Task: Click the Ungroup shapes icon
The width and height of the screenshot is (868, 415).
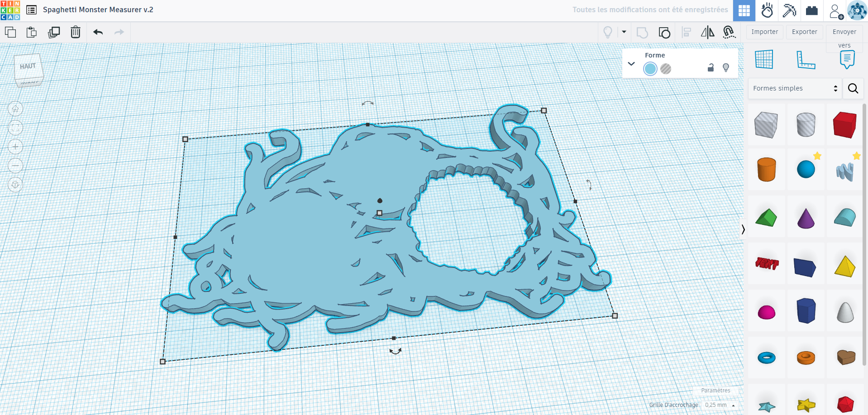Action: (x=664, y=33)
